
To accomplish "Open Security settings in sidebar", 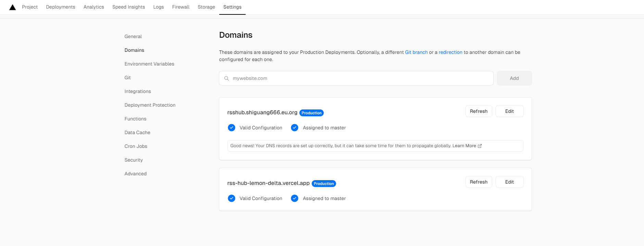I will 134,160.
